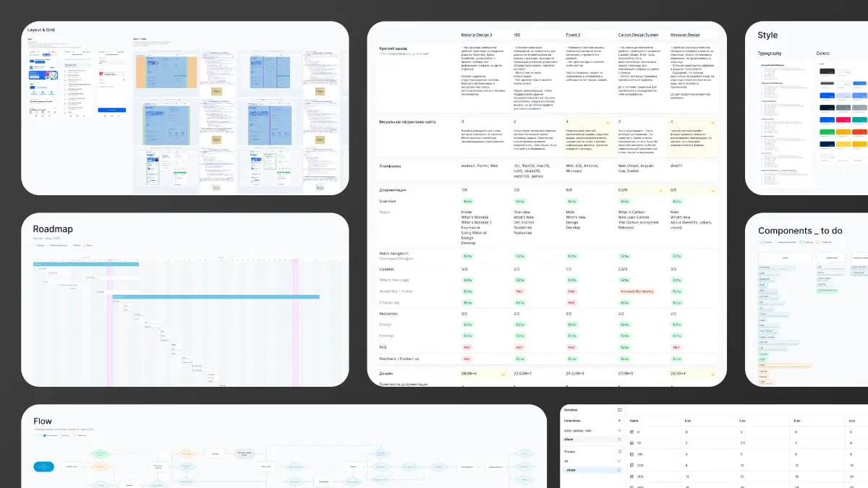Click the 'FAQ' row label

(x=383, y=347)
